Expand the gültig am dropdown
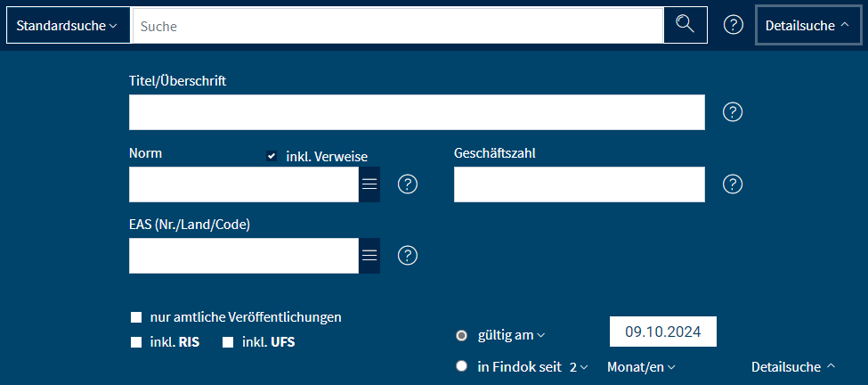868x385 pixels. pyautogui.click(x=512, y=335)
